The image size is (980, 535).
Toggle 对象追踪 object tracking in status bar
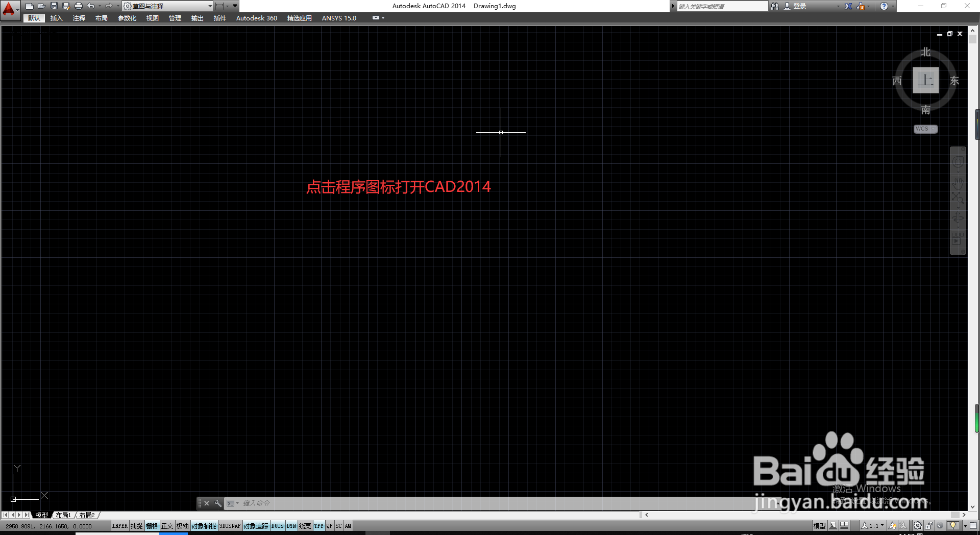256,526
